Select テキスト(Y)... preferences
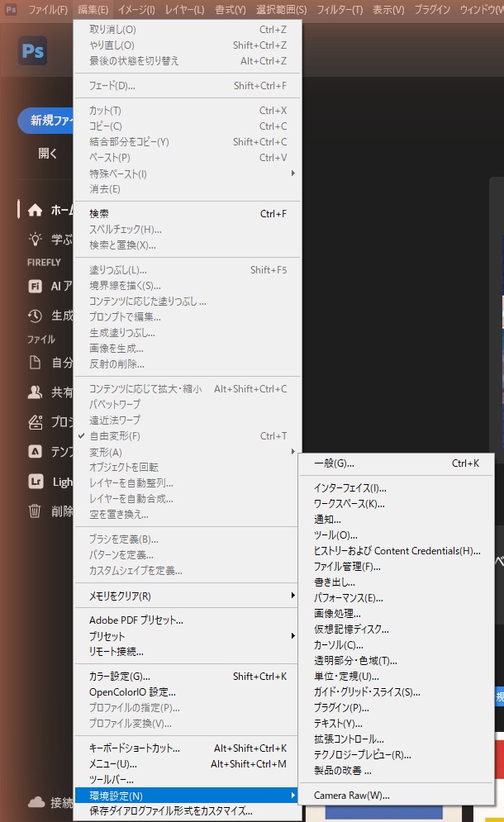The width and height of the screenshot is (504, 822). click(396, 724)
